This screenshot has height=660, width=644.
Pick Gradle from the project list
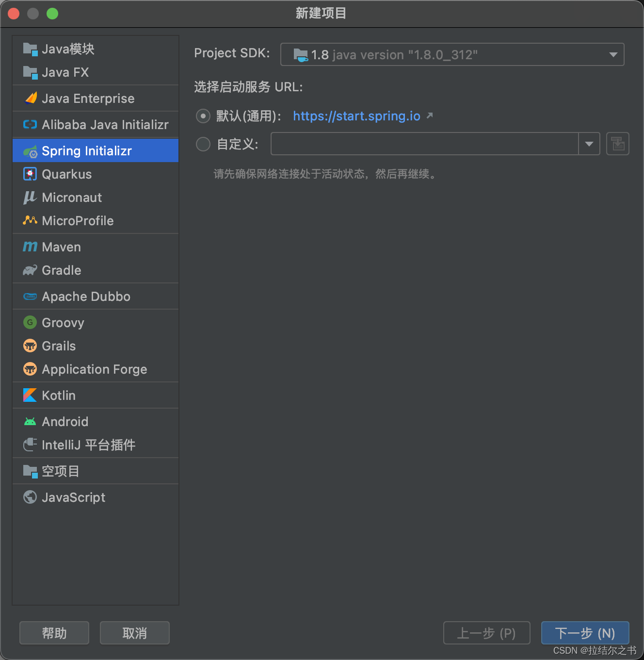(96, 270)
